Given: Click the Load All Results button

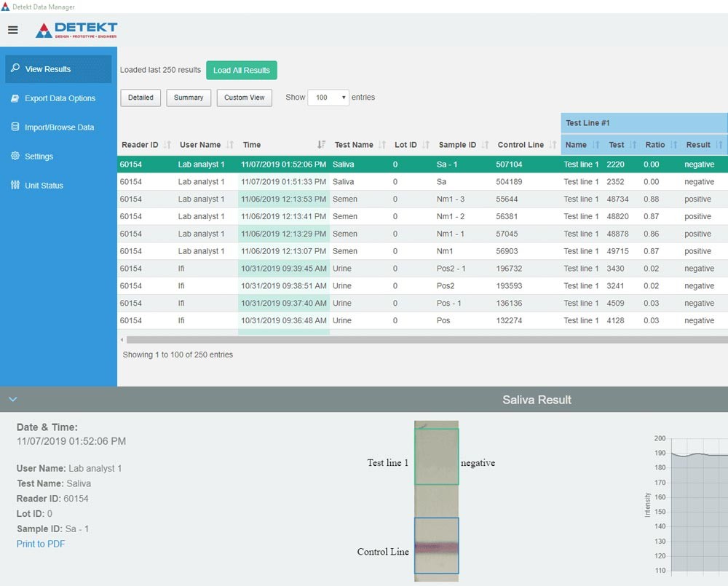Looking at the screenshot, I should click(242, 70).
